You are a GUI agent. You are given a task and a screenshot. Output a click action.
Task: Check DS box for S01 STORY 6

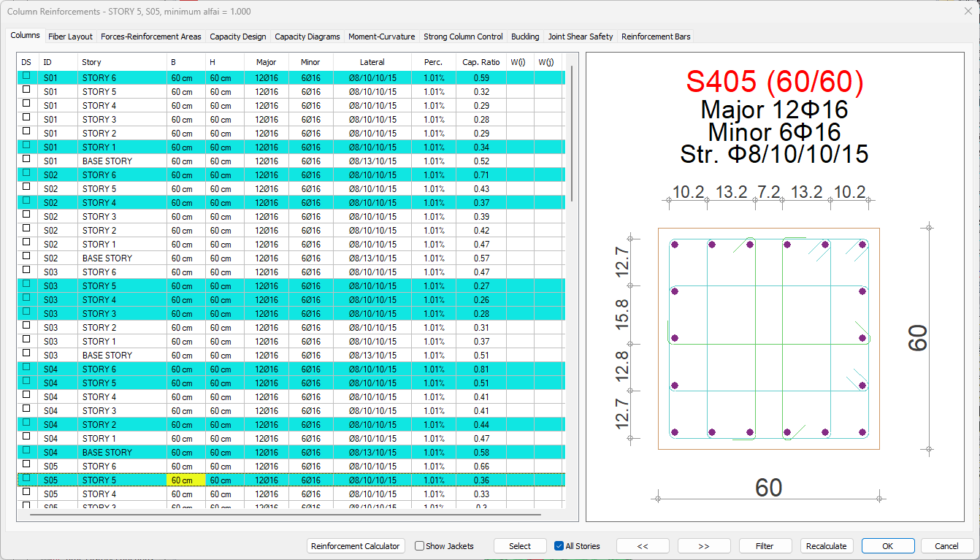click(27, 76)
